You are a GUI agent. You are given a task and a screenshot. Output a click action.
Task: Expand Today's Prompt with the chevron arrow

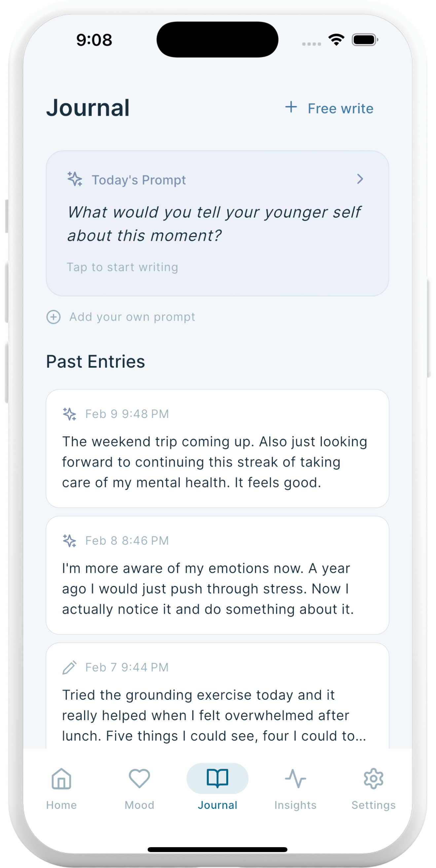click(x=360, y=179)
